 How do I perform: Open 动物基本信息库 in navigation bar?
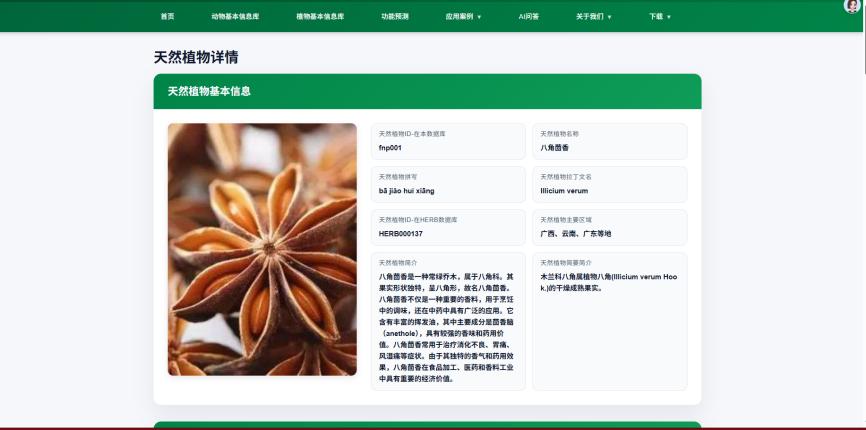235,17
